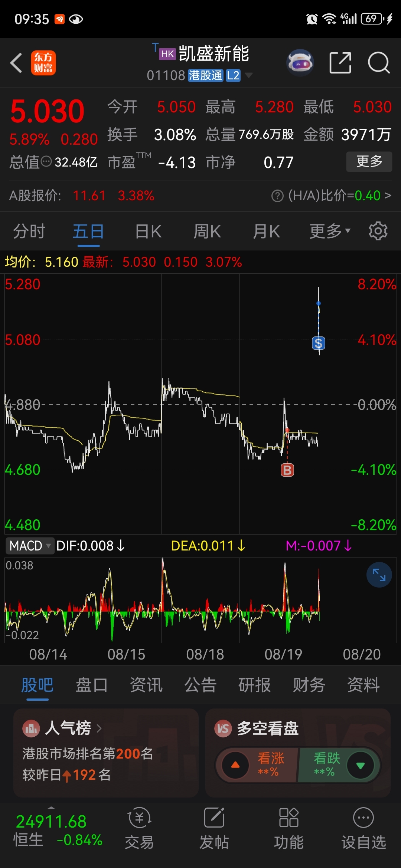Tap the DIF:0.008 indicator value
Viewport: 401px width, 868px height.
pos(91,546)
